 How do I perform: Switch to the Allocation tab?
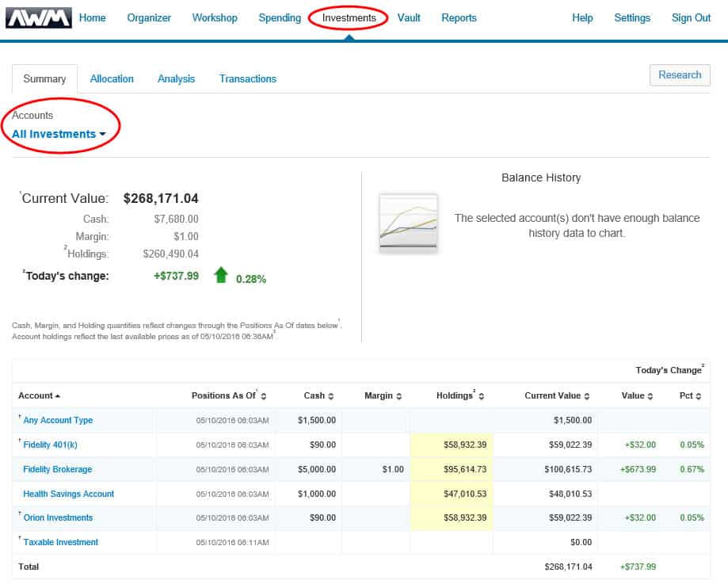coord(112,79)
